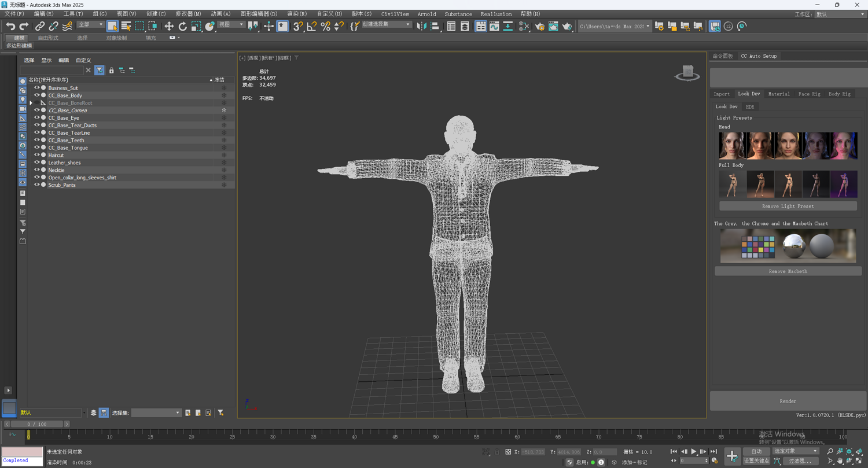868x468 pixels.
Task: Click the Mirror tool icon
Action: point(421,26)
